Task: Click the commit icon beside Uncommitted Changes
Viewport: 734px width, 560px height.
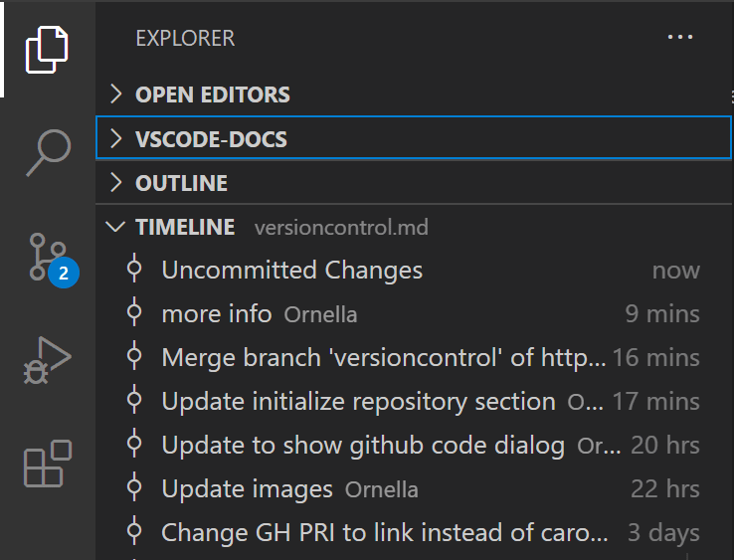Action: click(x=135, y=270)
